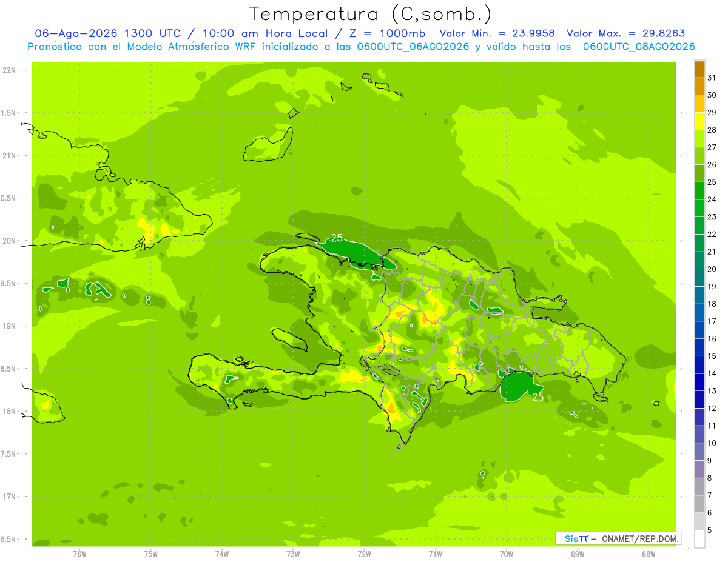Click the white "25" contour label north of Haiti
The width and height of the screenshot is (728, 562).
tap(337, 238)
